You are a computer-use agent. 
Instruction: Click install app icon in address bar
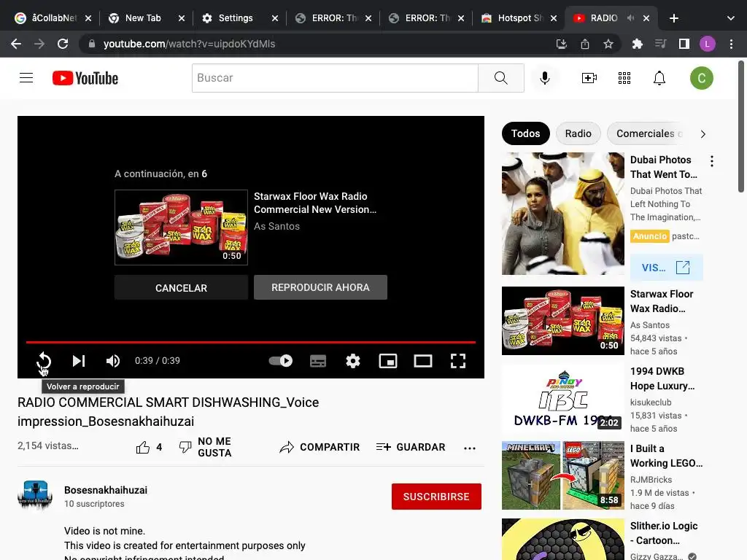coord(562,44)
